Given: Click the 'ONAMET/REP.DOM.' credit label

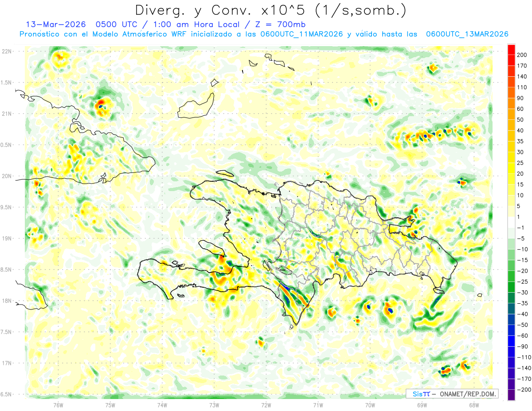Looking at the screenshot, I should coord(468,394).
